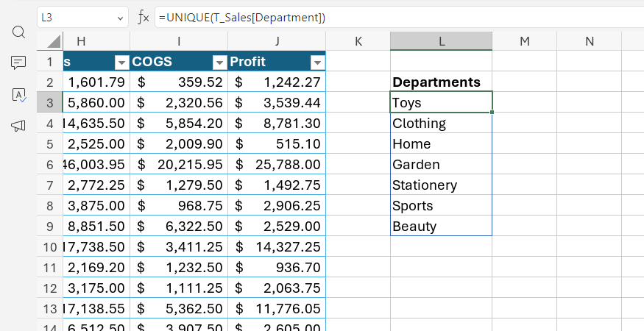Viewport: 644px width, 331px height.
Task: Select the Beauty cell
Action: 441,226
